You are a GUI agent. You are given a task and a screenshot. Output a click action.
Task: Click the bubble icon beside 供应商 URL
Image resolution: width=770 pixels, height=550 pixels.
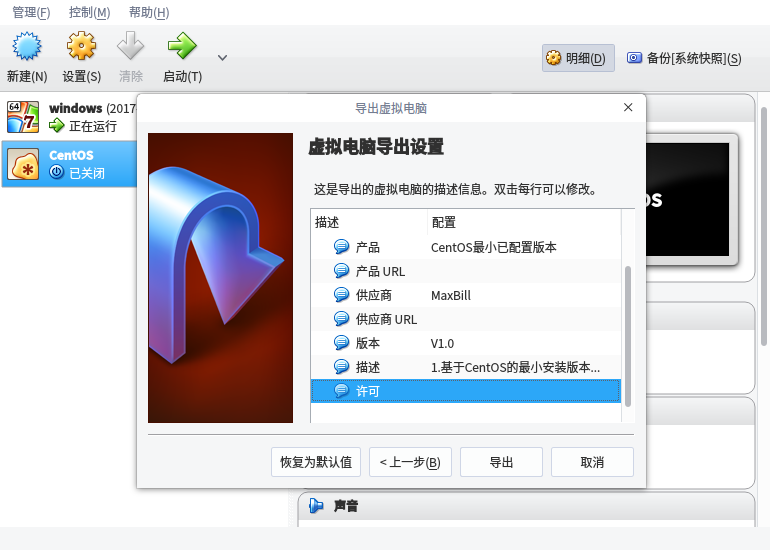(341, 319)
